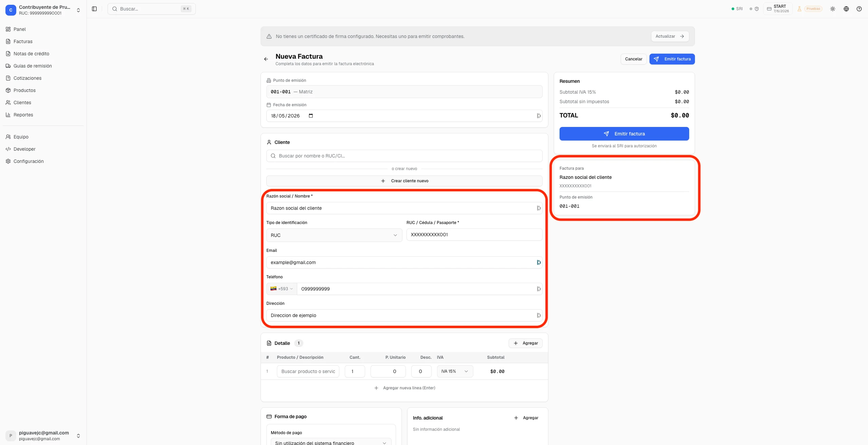The width and height of the screenshot is (868, 445).
Task: Click Cancelar
Action: pyautogui.click(x=633, y=59)
